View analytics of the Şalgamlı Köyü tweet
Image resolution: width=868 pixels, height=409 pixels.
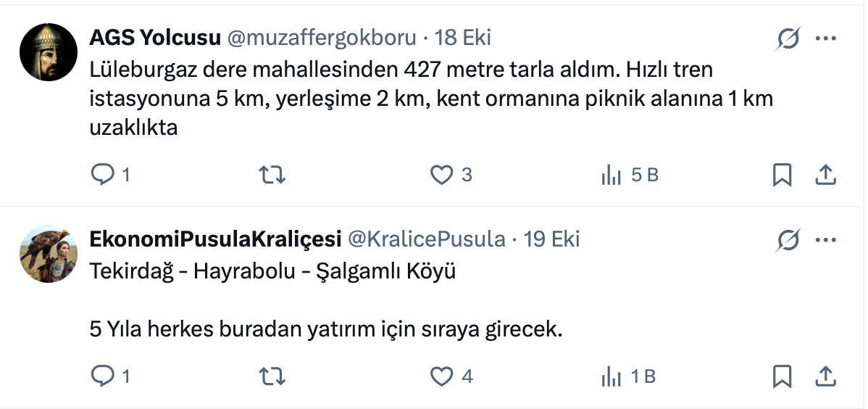(612, 376)
